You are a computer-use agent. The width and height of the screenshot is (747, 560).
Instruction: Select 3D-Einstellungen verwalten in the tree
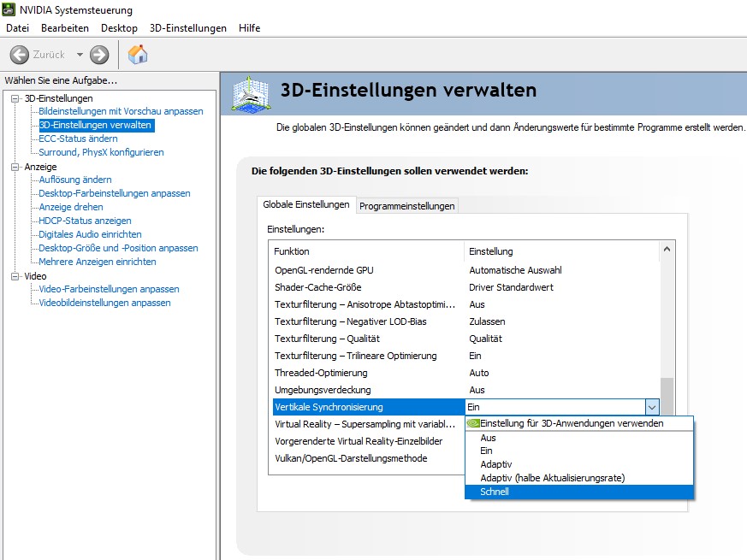point(96,125)
